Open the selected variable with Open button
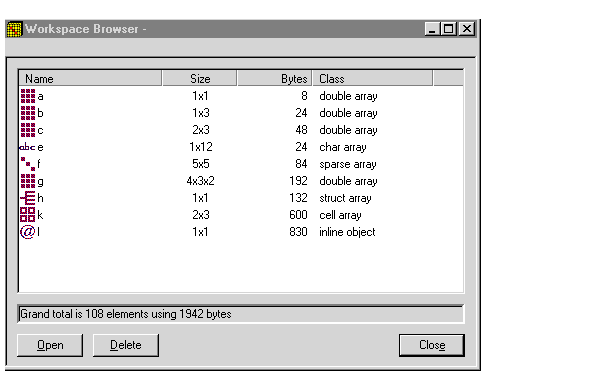The image size is (600, 383). [50, 345]
